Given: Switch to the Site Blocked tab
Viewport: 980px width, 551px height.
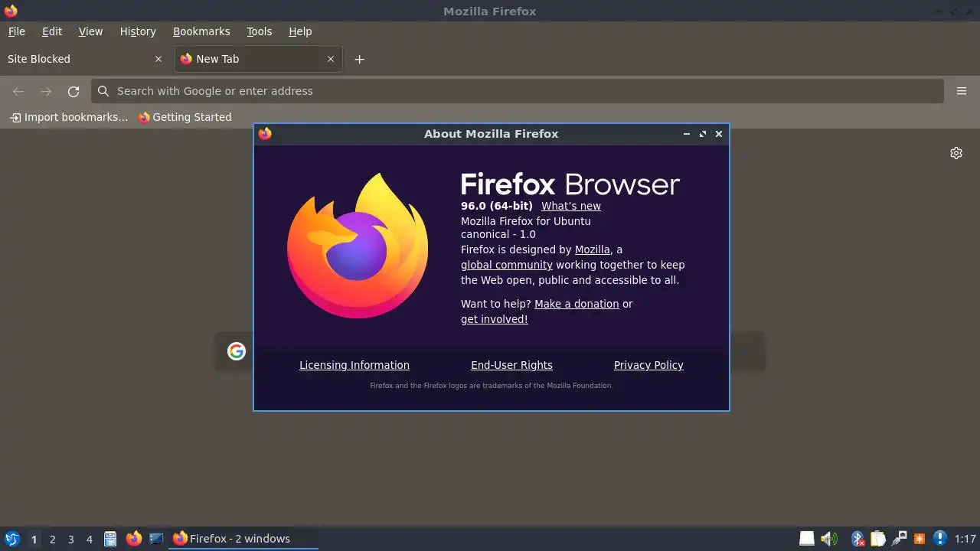Looking at the screenshot, I should (84, 59).
